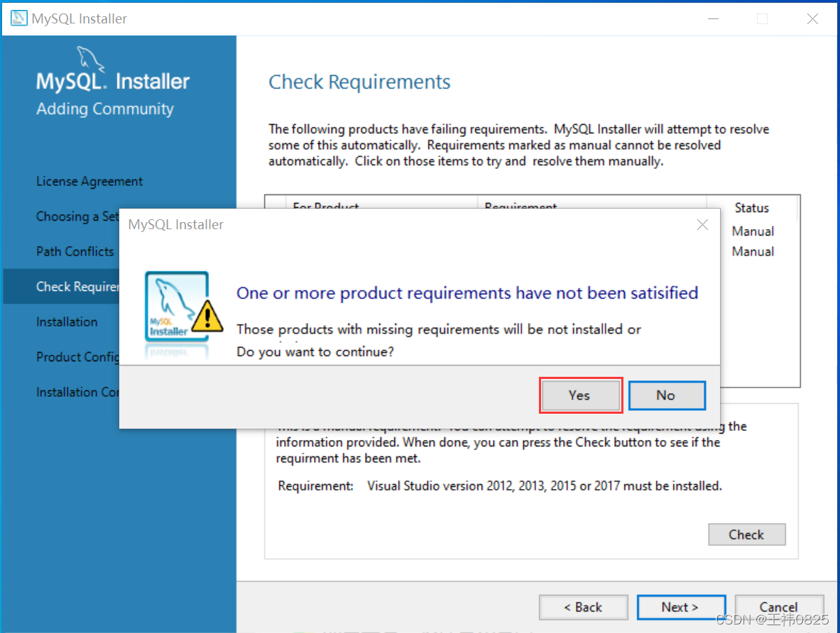Close the MySQL Installer warning dialog
840x633 pixels.
click(x=702, y=224)
